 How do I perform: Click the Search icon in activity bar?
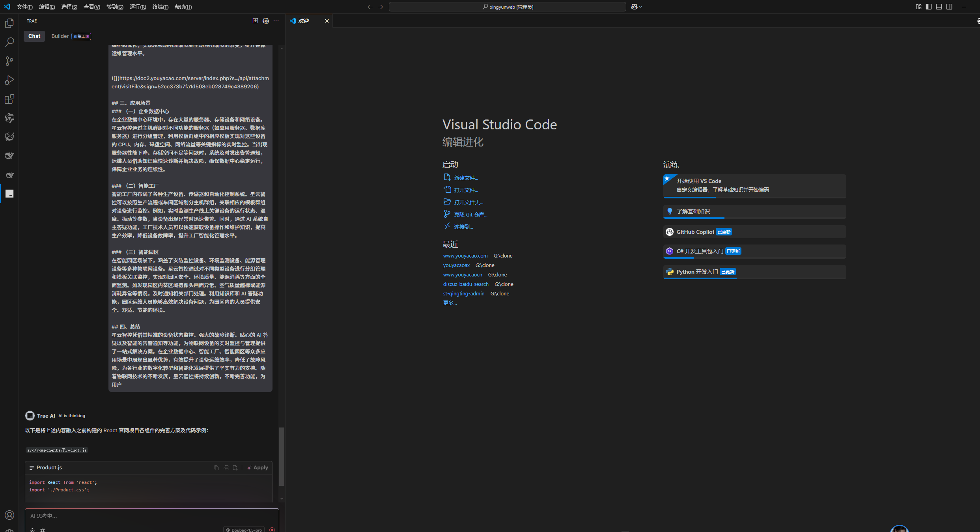pos(9,42)
